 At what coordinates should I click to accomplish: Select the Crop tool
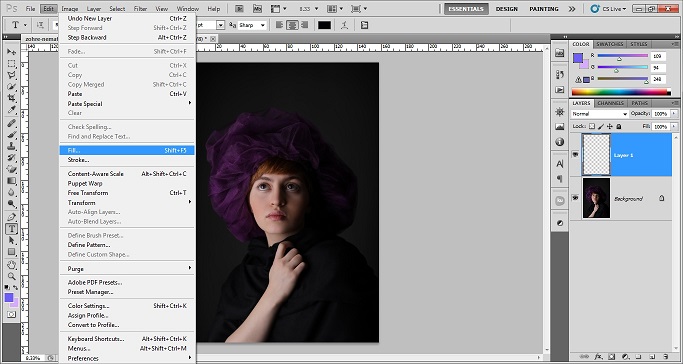coord(11,98)
